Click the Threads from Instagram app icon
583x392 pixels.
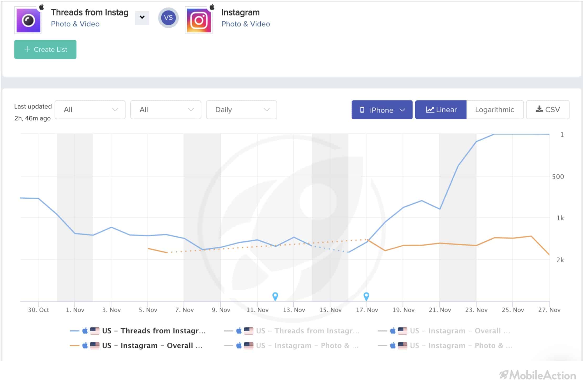[28, 20]
